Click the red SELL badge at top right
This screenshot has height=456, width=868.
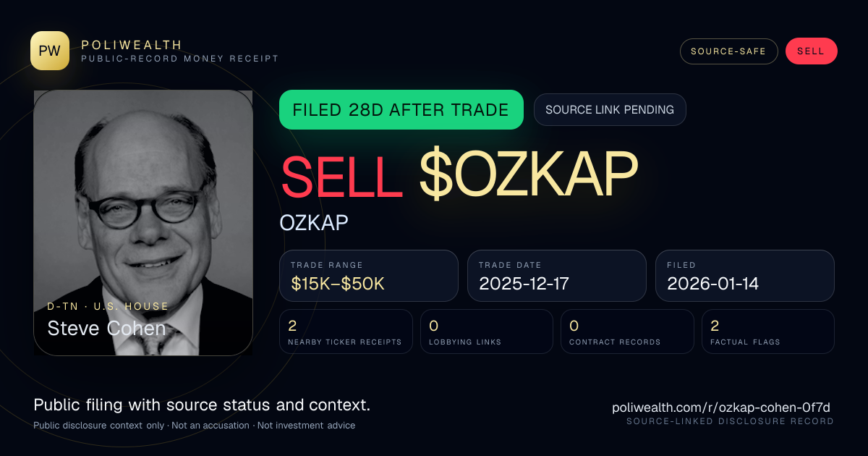coord(811,51)
